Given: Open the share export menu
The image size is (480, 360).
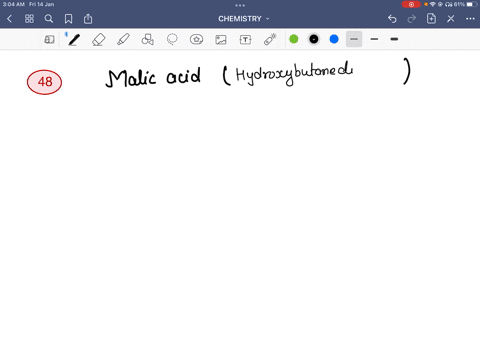Looking at the screenshot, I should (x=88, y=19).
